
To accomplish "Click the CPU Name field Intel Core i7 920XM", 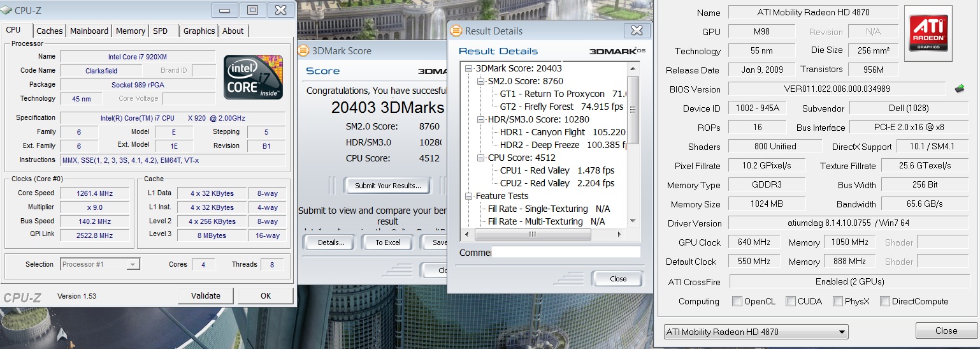I will [138, 56].
